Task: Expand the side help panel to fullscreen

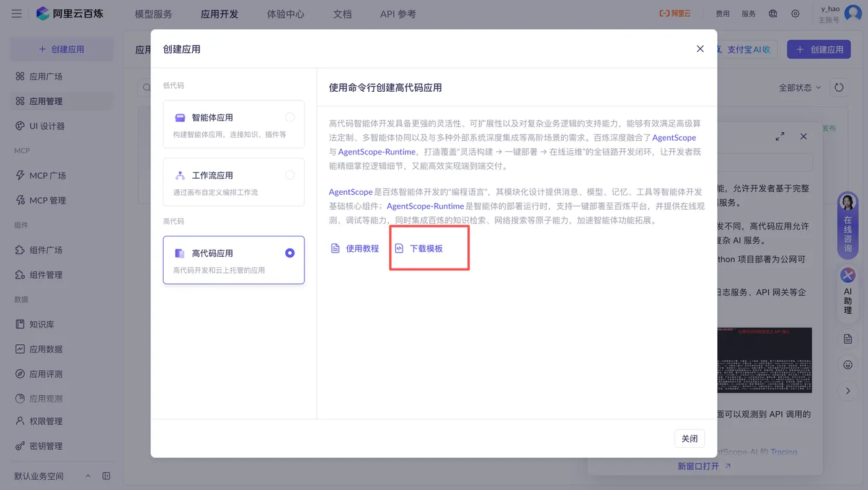Action: [780, 136]
